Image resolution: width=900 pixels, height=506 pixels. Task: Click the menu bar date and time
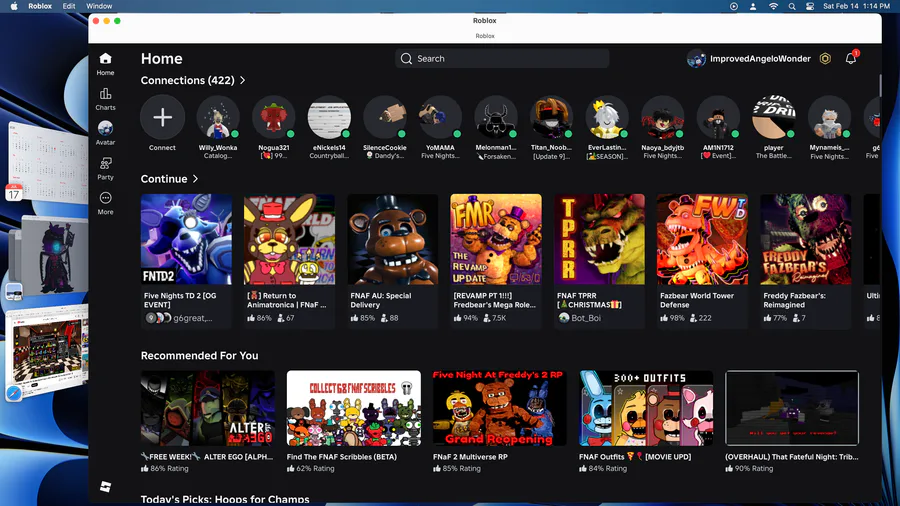[x=856, y=6]
